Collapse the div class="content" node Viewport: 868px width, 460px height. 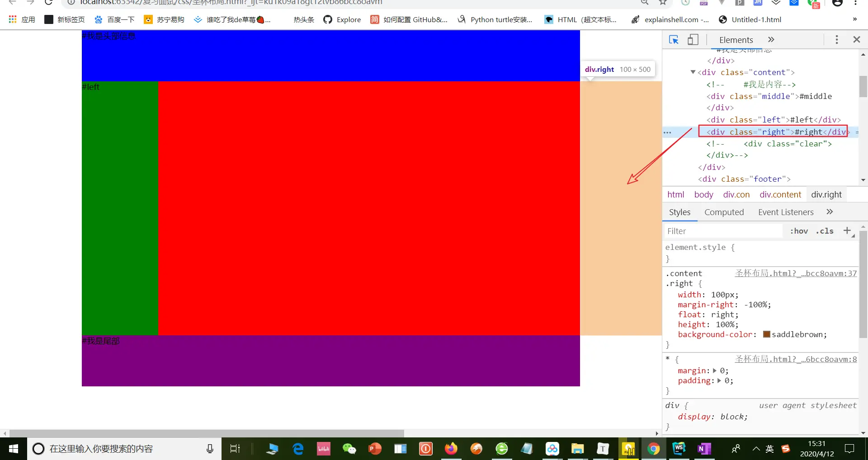(x=693, y=72)
